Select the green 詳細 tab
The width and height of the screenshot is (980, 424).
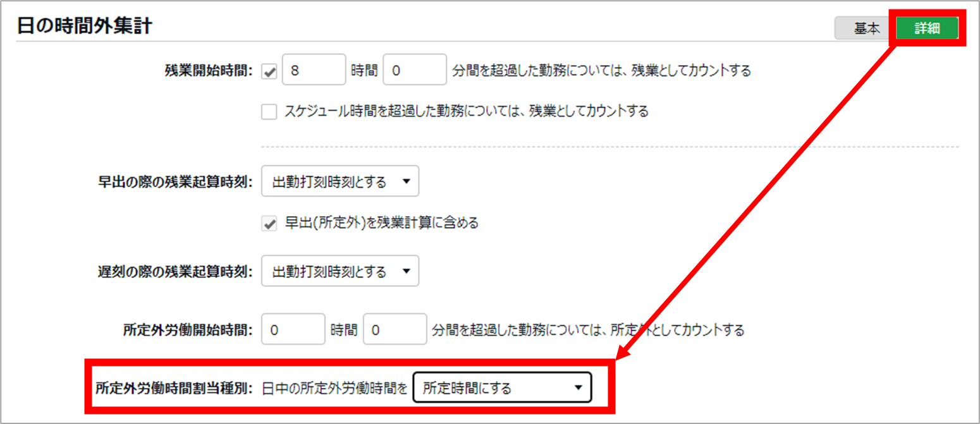pos(927,28)
